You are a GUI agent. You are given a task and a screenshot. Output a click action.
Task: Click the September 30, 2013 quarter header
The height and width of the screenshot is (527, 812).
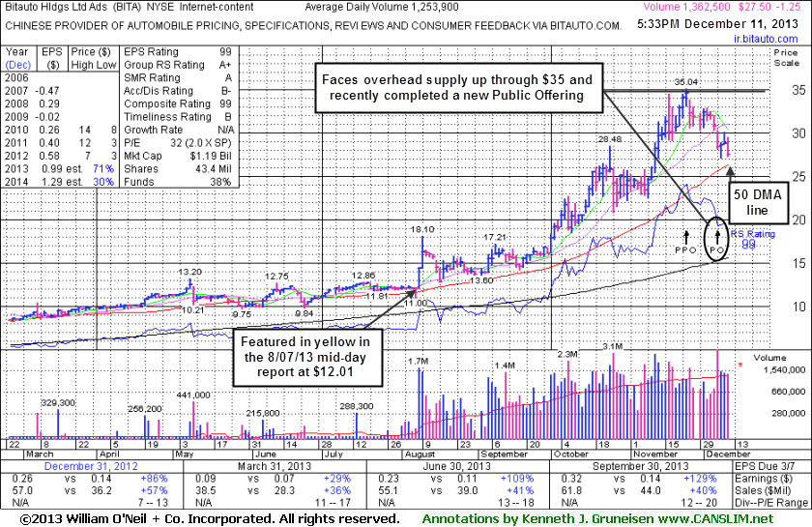[x=641, y=466]
